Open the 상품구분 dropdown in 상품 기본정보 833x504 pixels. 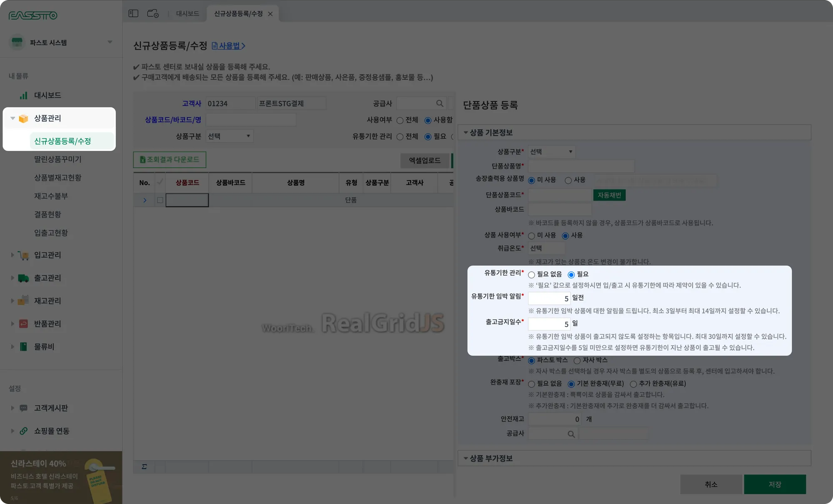tap(551, 152)
